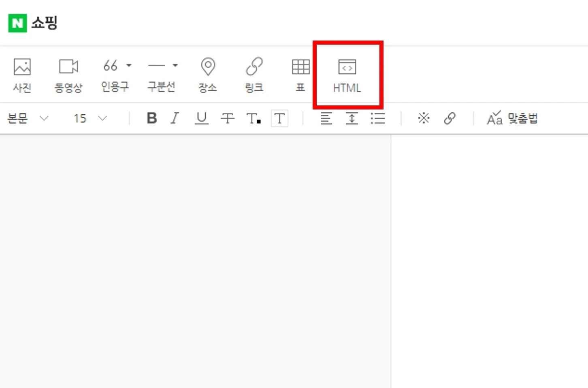Add a video using the 동영상 icon
The width and height of the screenshot is (588, 388).
click(68, 75)
